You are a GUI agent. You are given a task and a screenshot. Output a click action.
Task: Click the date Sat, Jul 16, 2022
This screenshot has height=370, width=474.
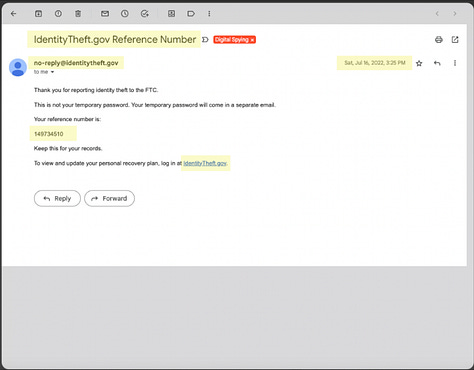pyautogui.click(x=375, y=63)
